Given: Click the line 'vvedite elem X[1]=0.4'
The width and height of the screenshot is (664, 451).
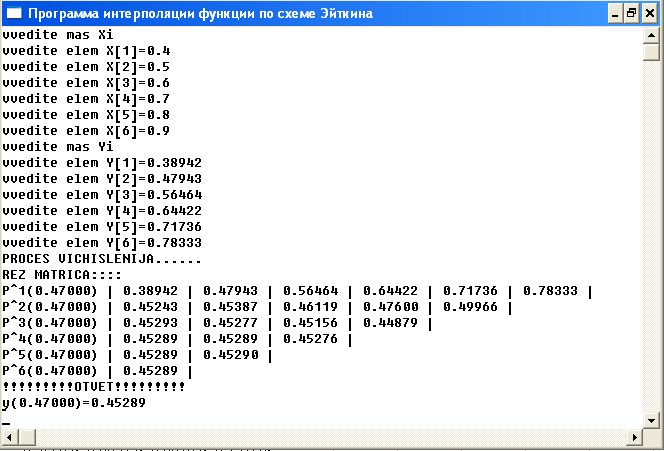Looking at the screenshot, I should (86, 51).
